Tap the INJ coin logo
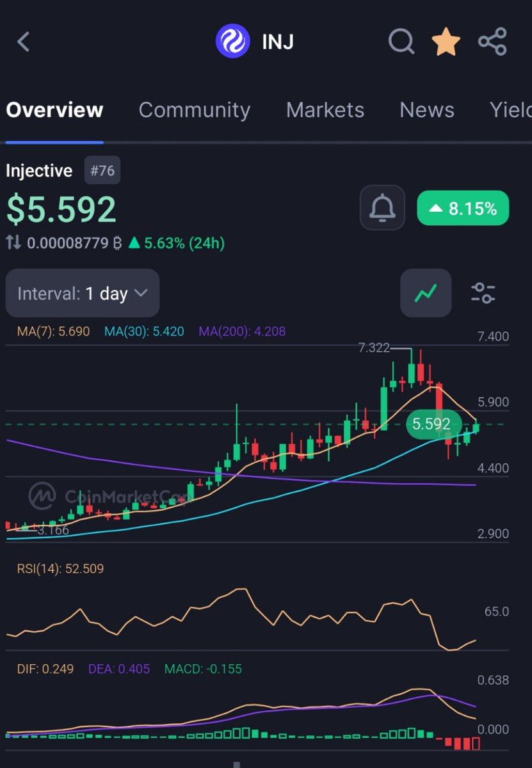 tap(233, 42)
